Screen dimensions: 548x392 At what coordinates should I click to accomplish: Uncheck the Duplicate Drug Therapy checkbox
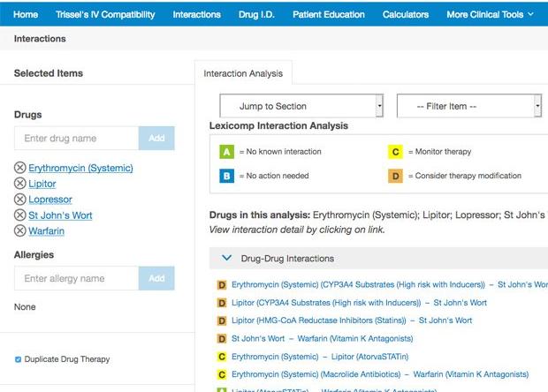19,359
